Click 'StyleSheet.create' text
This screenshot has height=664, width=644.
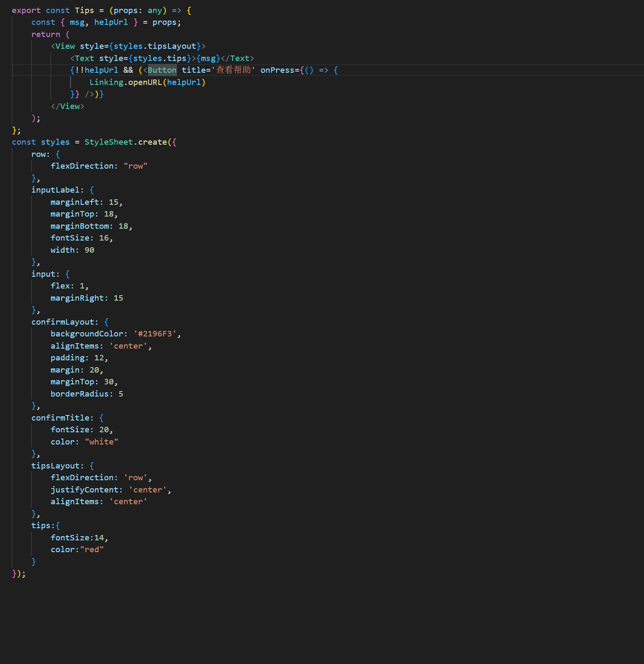pos(126,142)
